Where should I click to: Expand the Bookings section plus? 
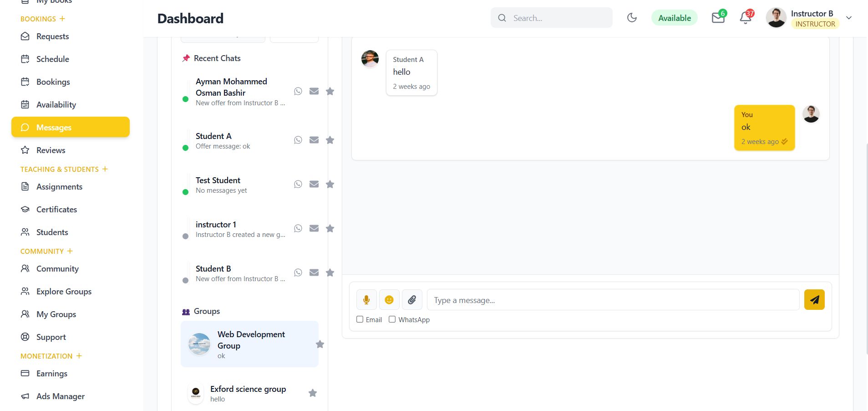coord(62,19)
